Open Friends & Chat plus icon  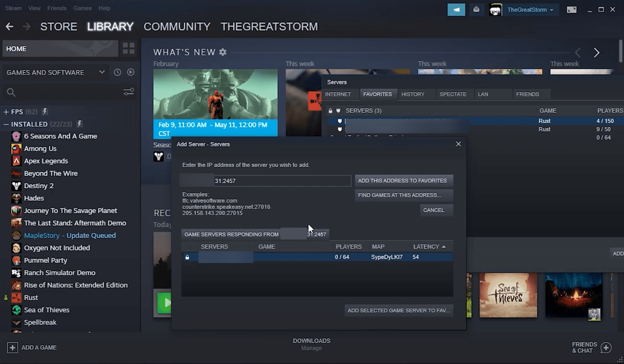[x=606, y=348]
